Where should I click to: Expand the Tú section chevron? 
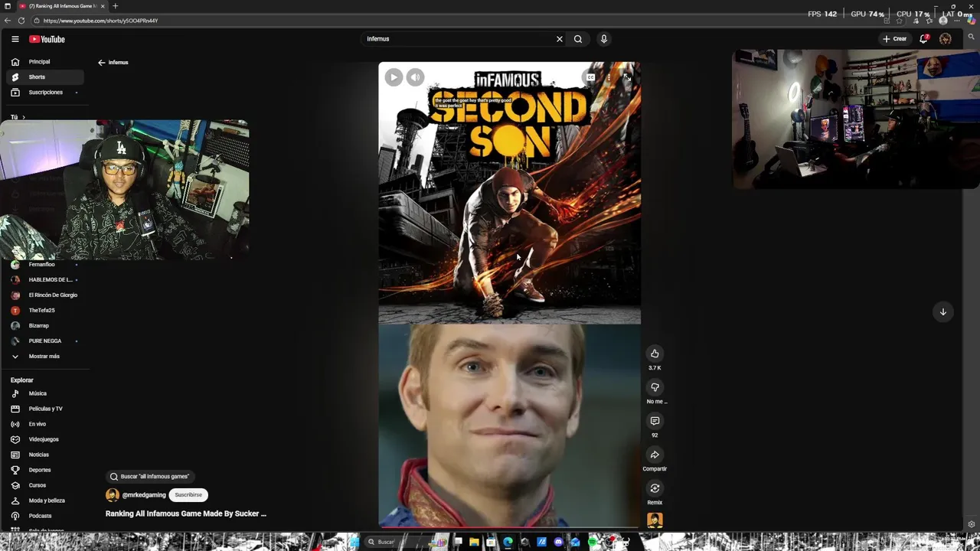click(23, 117)
